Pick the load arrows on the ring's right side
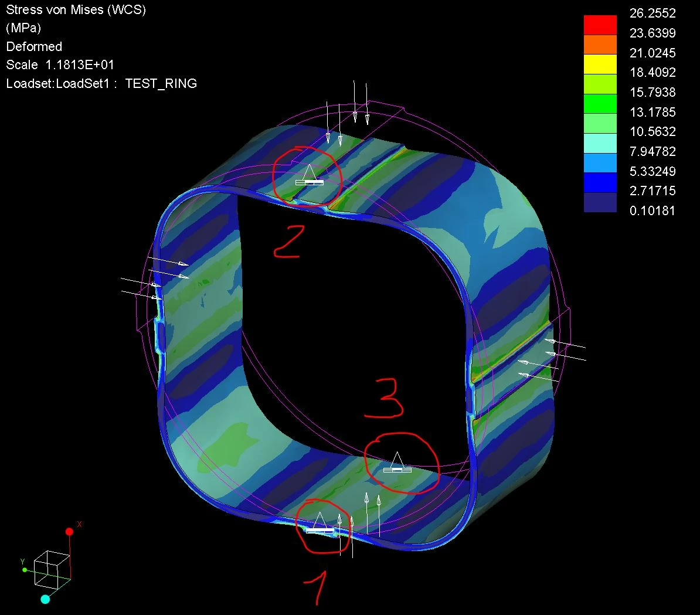The image size is (700, 615). [552, 359]
